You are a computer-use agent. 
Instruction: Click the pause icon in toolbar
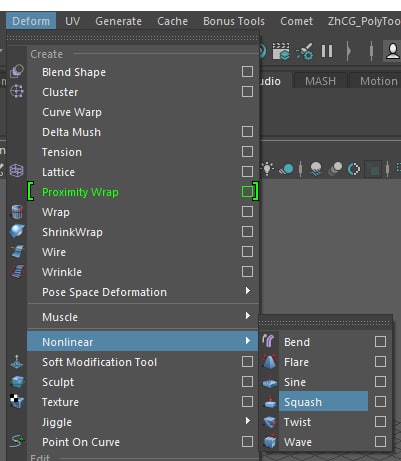click(x=327, y=51)
